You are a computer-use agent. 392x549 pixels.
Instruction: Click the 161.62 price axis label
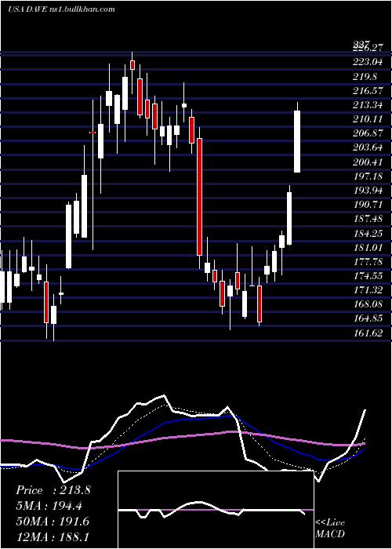click(367, 333)
